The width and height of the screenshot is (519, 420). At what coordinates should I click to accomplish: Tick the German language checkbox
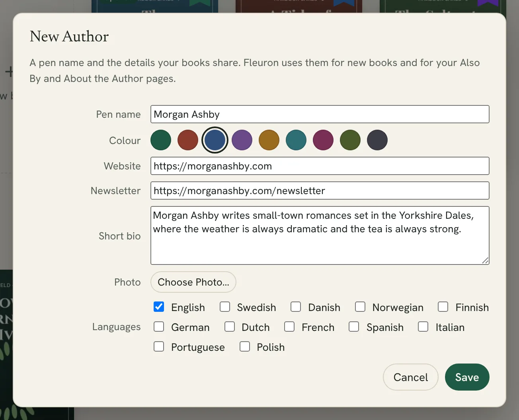coord(159,327)
